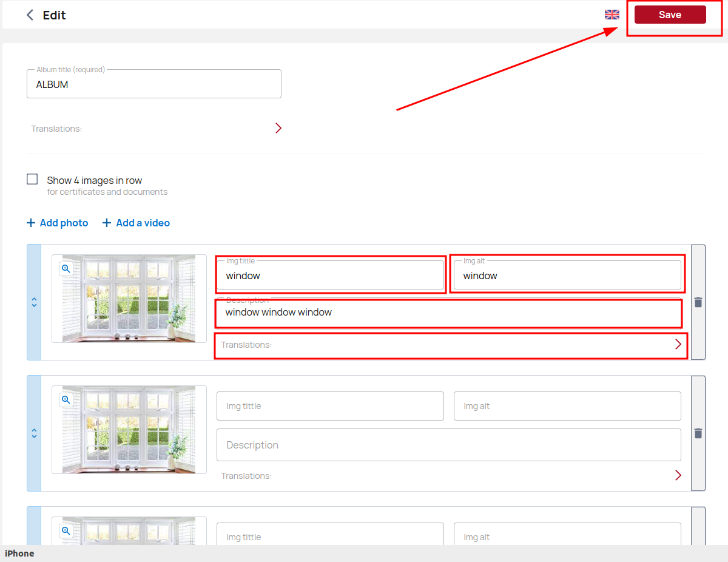The height and width of the screenshot is (562, 728).
Task: Reorder the second image using its sort handle
Action: [34, 433]
